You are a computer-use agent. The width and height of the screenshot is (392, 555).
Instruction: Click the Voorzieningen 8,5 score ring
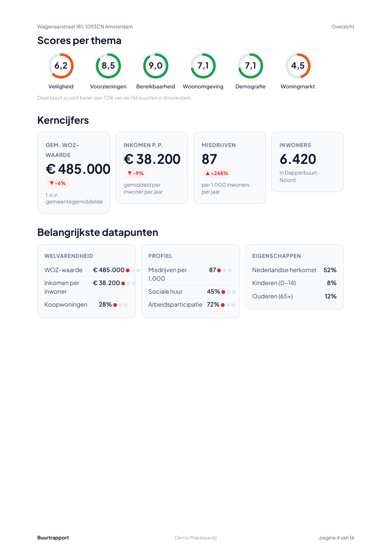click(x=108, y=66)
